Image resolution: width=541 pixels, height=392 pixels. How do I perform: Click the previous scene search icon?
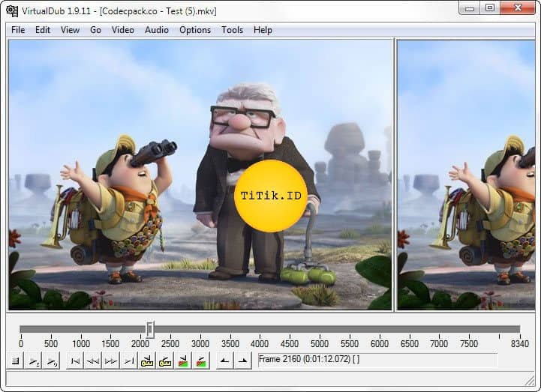coord(183,361)
